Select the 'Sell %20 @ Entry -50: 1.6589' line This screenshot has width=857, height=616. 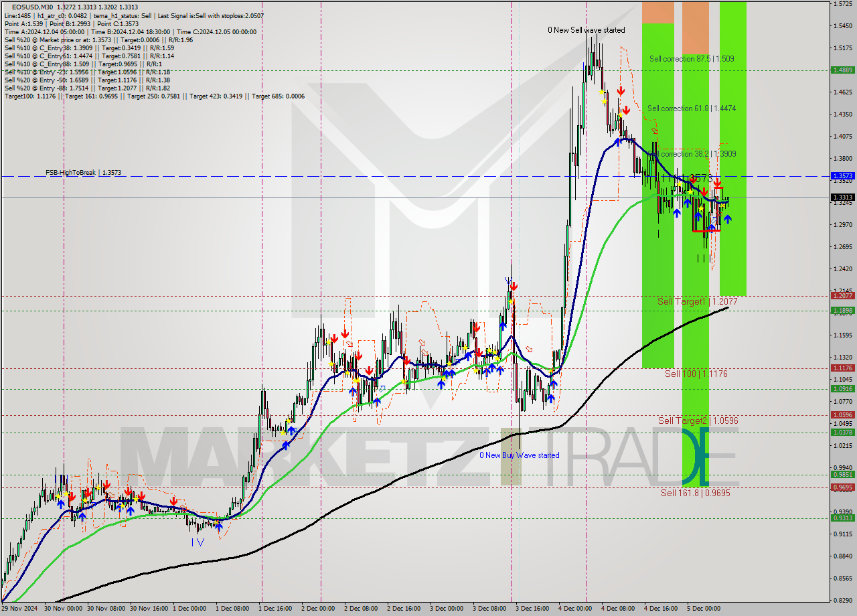pos(87,80)
